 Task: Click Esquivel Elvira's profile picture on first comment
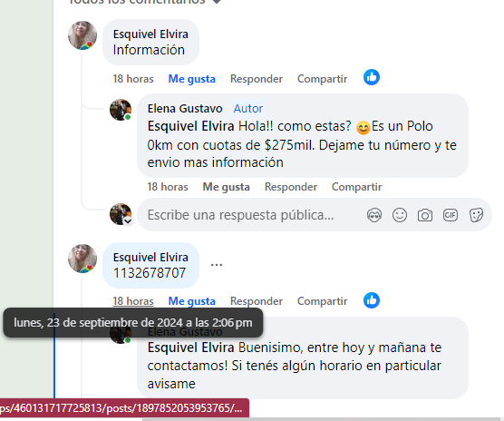pos(82,35)
